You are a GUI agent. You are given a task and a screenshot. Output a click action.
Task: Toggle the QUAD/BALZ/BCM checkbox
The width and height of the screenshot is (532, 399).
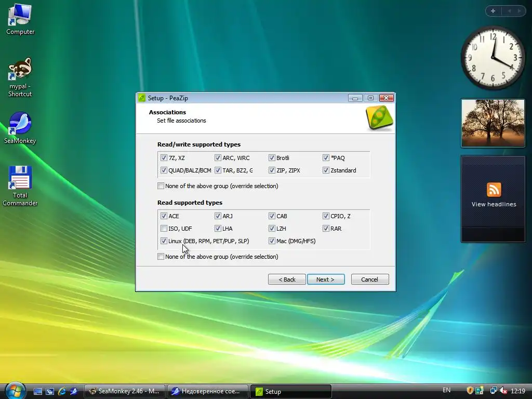[164, 170]
